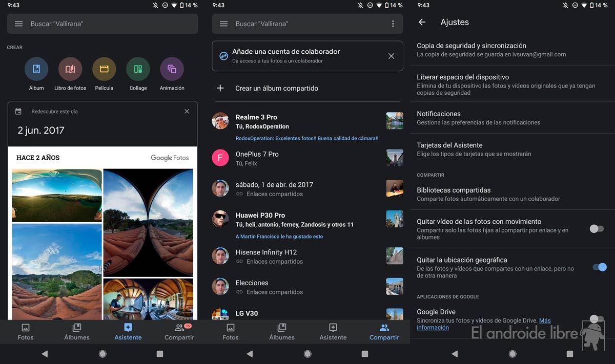615x364 pixels.
Task: Open Bibliotecas compartidas setting
Action: tap(512, 194)
